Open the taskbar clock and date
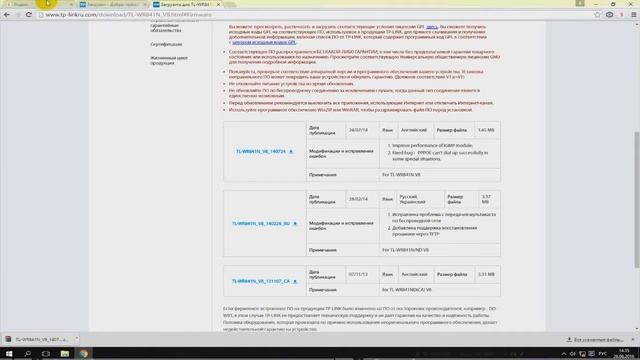This screenshot has height=360, width=640. (x=624, y=353)
